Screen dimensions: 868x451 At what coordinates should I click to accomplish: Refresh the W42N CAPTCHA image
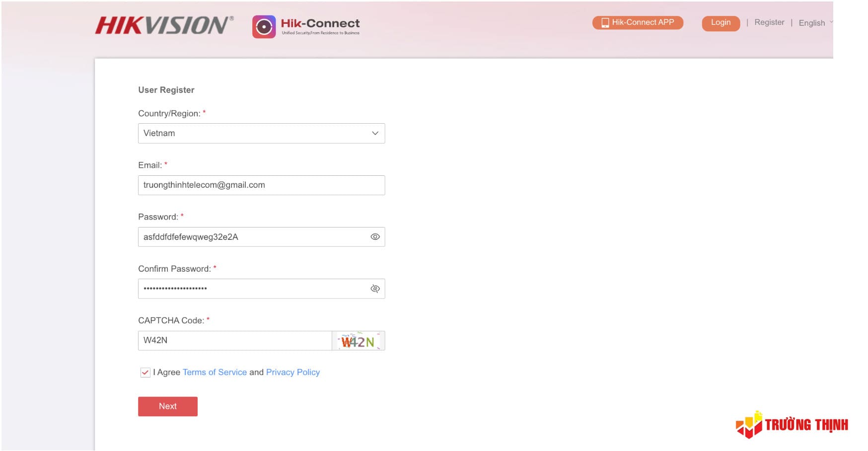point(358,341)
